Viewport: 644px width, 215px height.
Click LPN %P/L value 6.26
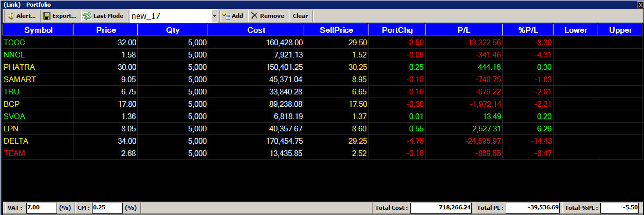[x=544, y=129]
